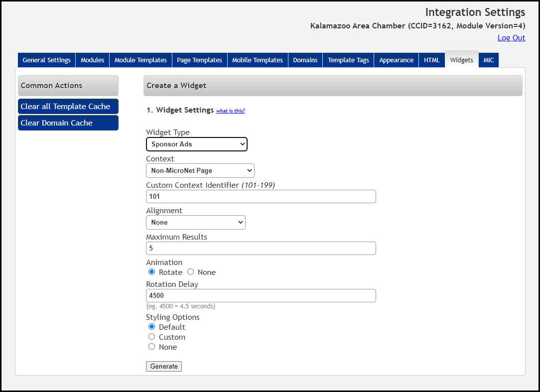Open the Alignment dropdown

click(x=195, y=222)
